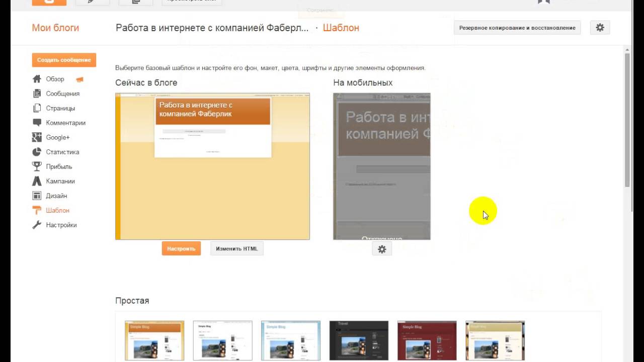Open Кампании via its AdWords icon
Viewport: 644px width, 362px height.
coord(37,181)
